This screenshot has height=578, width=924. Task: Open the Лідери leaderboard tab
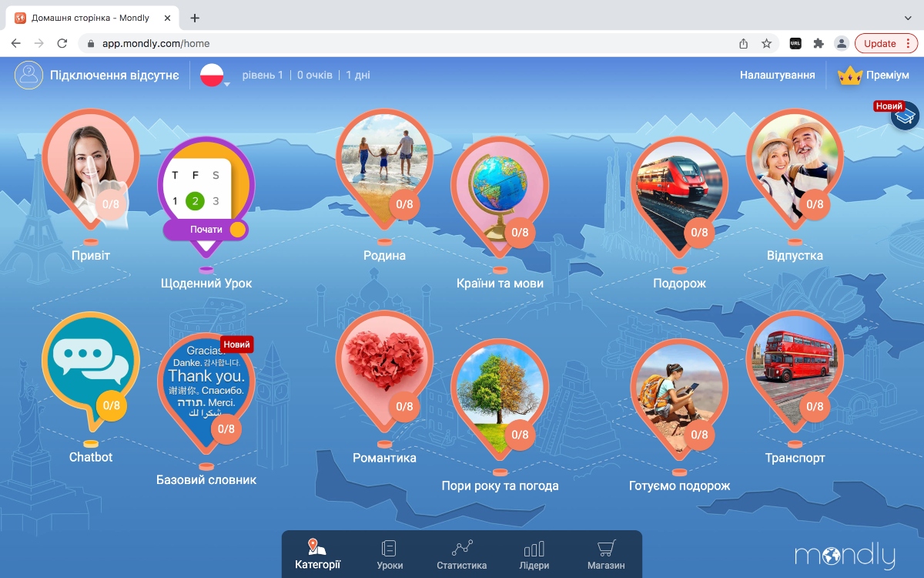[x=534, y=555]
